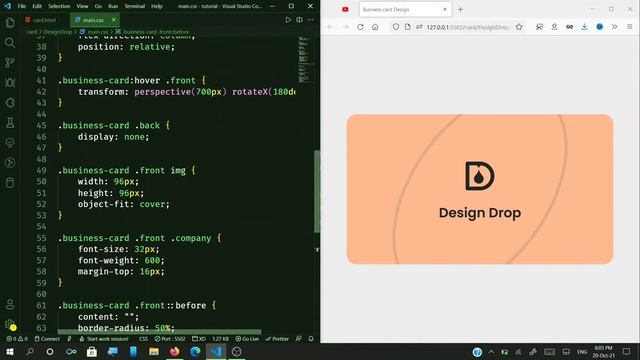Click the XD status bar item
This screenshot has width=640, height=360.
pos(199,339)
